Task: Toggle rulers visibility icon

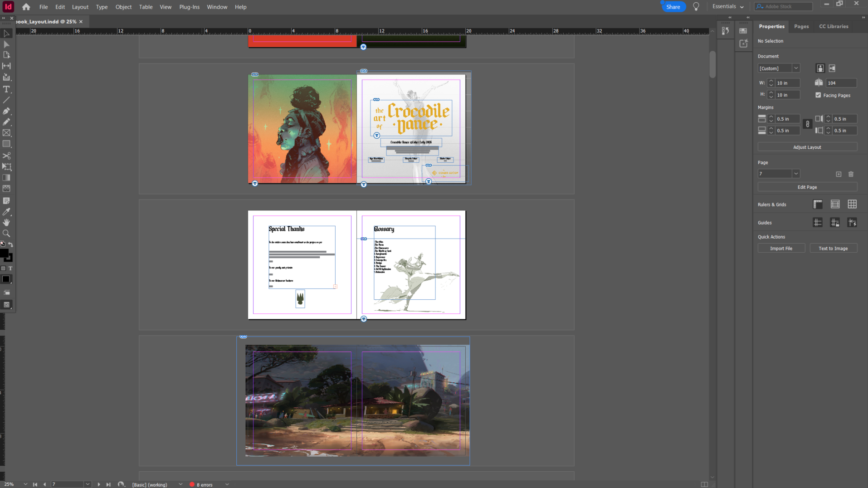Action: [x=818, y=205]
